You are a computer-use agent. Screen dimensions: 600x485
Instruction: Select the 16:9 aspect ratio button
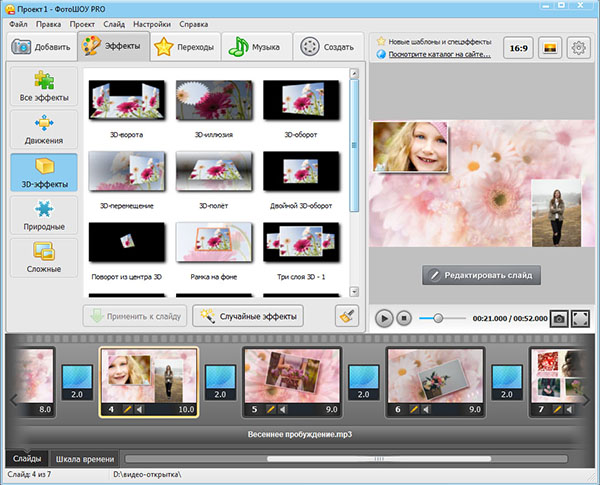[x=517, y=47]
